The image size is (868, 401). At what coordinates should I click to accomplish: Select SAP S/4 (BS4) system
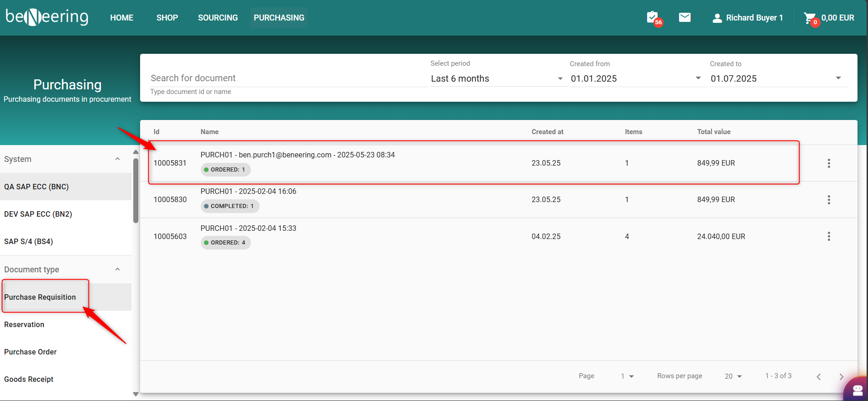point(29,241)
